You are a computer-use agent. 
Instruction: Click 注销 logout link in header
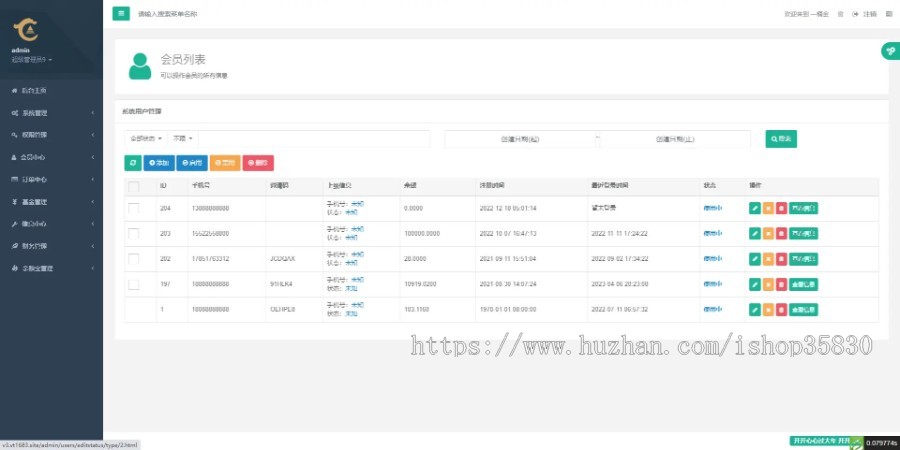870,14
